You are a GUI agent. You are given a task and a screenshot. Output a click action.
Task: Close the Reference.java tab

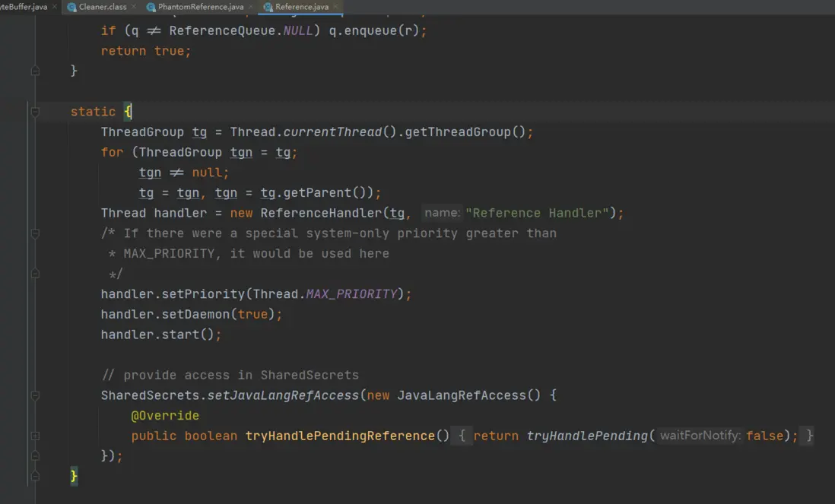(x=335, y=7)
